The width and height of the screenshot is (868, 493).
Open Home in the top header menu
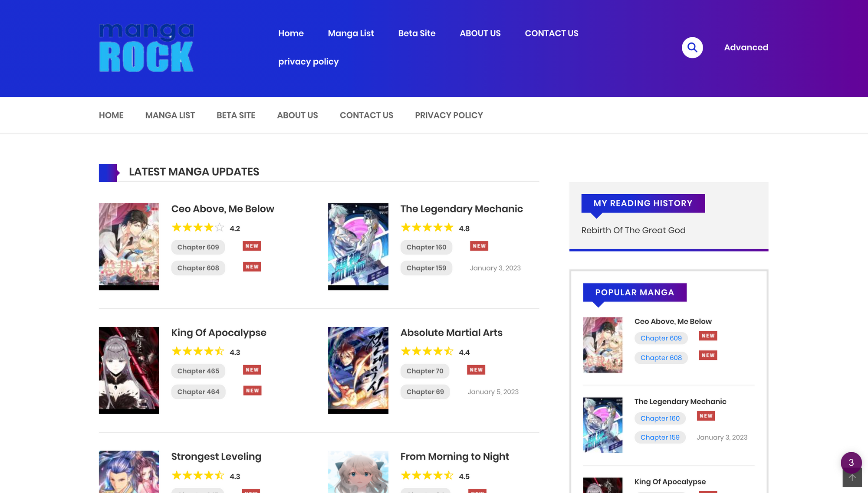[x=291, y=33]
